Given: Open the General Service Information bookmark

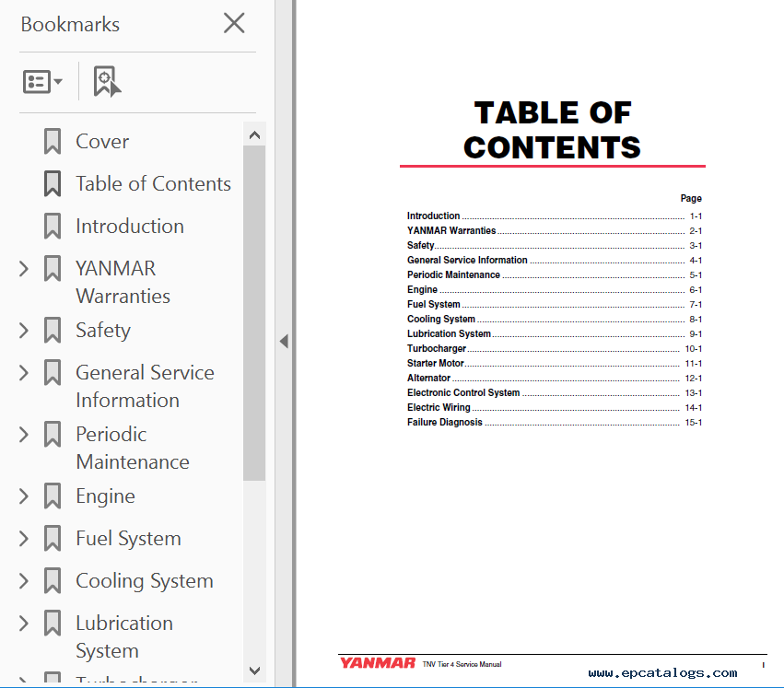Looking at the screenshot, I should 145,387.
